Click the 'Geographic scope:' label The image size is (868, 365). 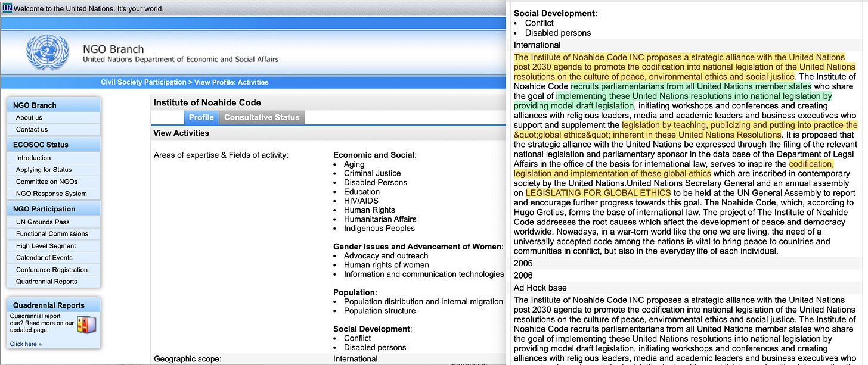tap(187, 359)
